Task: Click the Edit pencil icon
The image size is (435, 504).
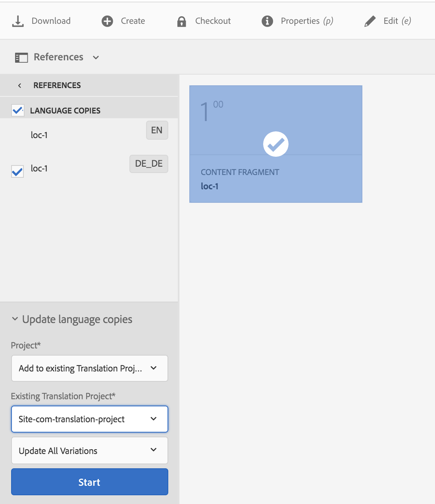Action: coord(370,21)
